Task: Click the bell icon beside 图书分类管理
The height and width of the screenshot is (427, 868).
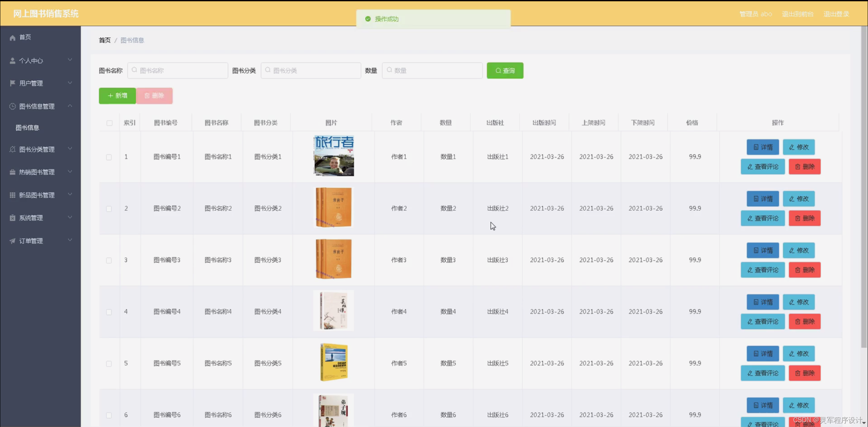Action: pyautogui.click(x=13, y=149)
